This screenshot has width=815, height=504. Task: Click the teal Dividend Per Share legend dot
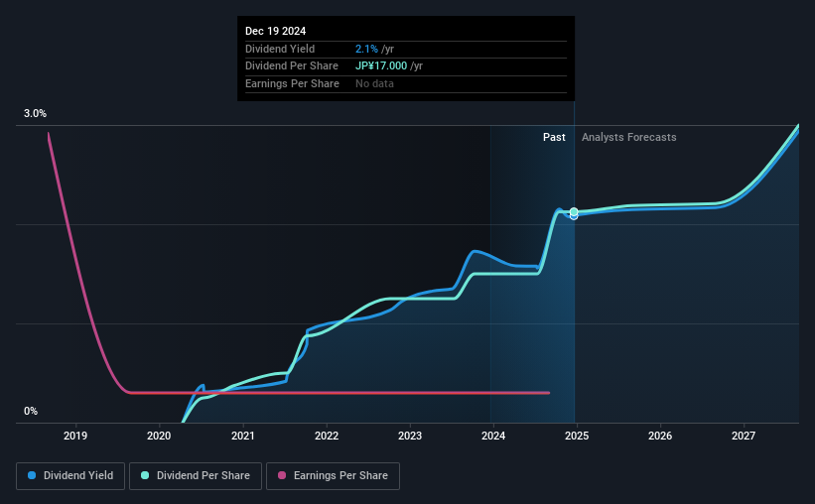(145, 475)
